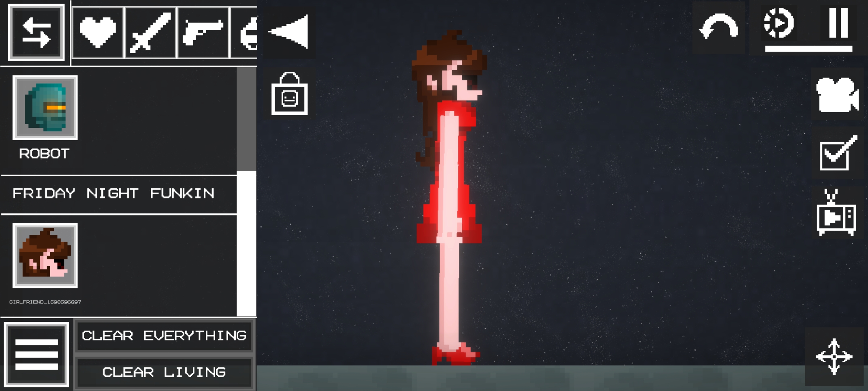This screenshot has width=868, height=391.
Task: Toggle slow motion mode
Action: tap(778, 23)
